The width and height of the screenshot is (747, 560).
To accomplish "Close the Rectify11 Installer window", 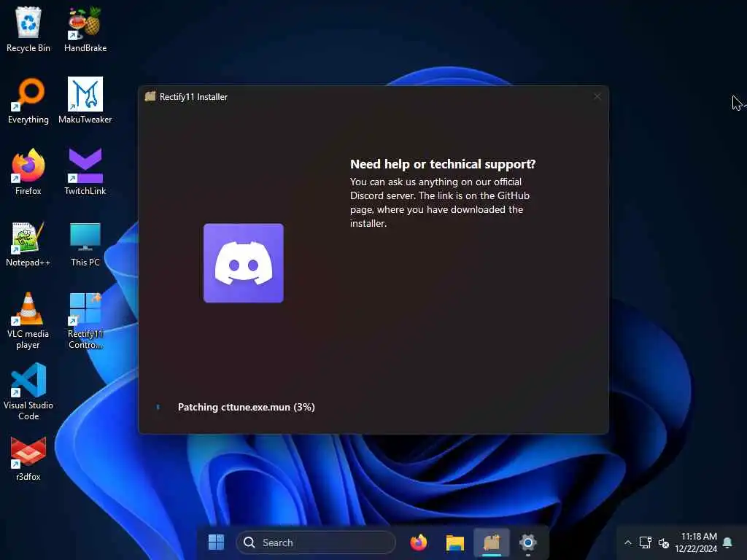I will point(597,97).
